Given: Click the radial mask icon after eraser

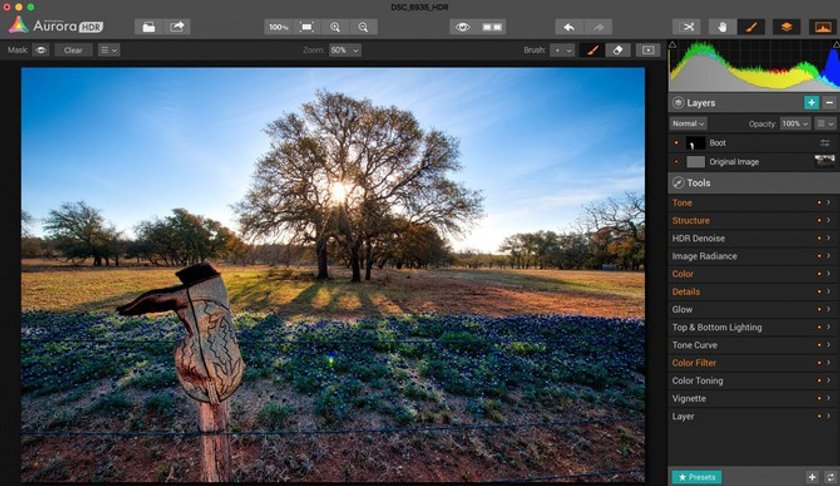Looking at the screenshot, I should point(648,50).
